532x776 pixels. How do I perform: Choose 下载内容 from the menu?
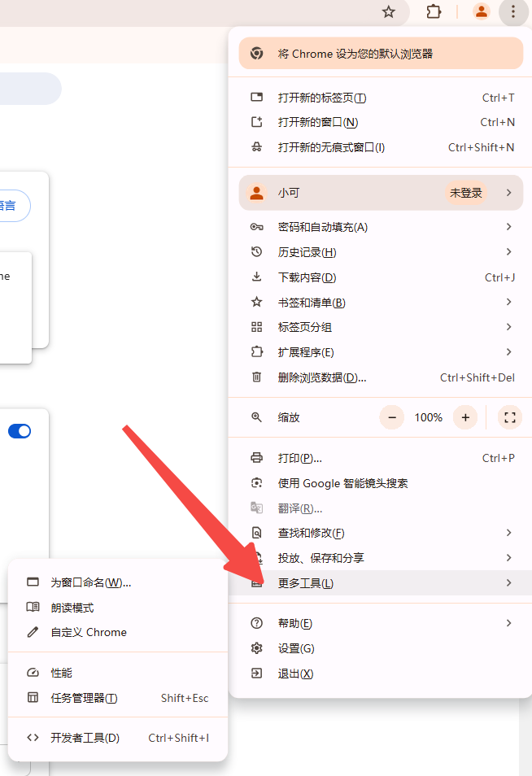380,277
